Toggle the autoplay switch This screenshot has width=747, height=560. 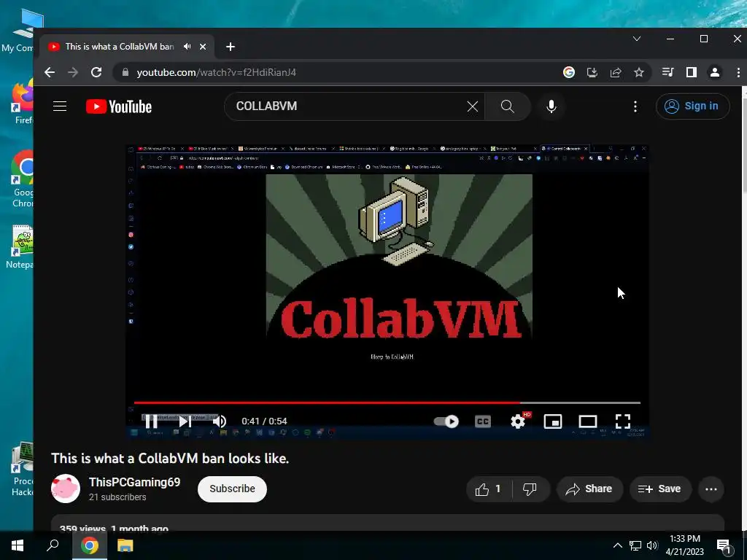[x=446, y=421]
